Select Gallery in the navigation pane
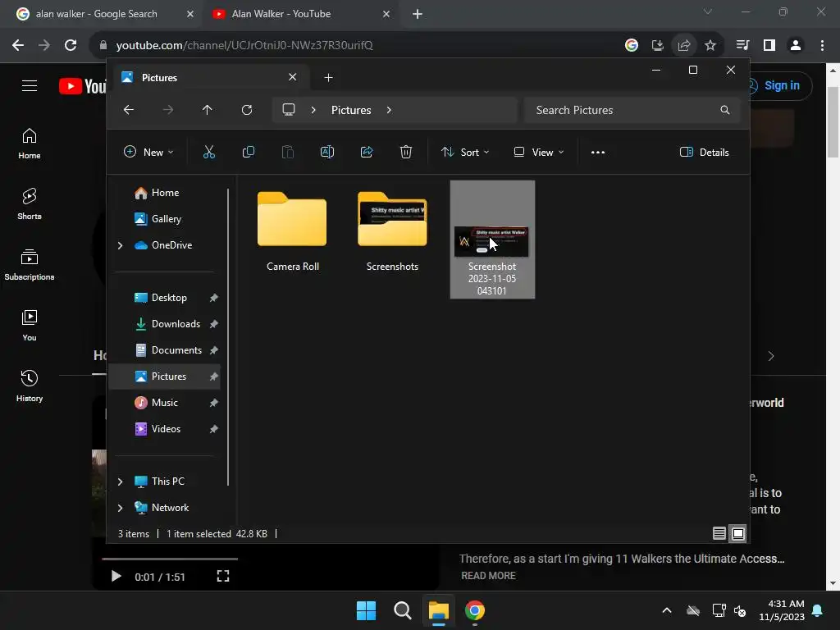The height and width of the screenshot is (630, 840). pos(164,219)
